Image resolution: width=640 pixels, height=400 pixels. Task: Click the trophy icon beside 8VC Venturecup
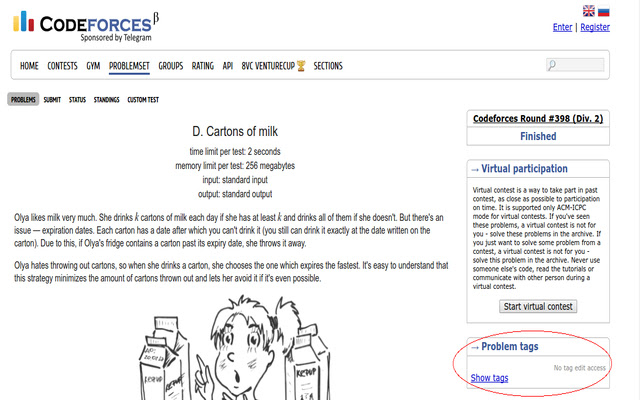[301, 66]
